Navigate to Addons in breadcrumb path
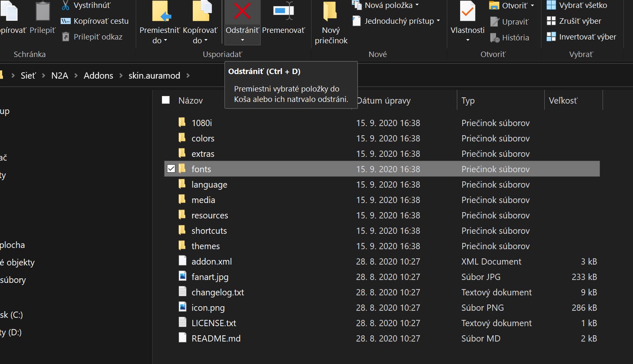This screenshot has width=633, height=364. pos(98,76)
